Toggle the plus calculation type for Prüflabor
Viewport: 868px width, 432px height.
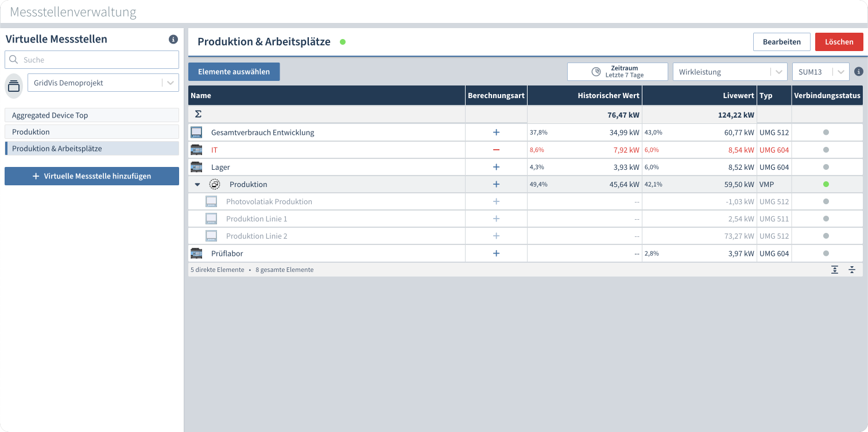click(496, 253)
